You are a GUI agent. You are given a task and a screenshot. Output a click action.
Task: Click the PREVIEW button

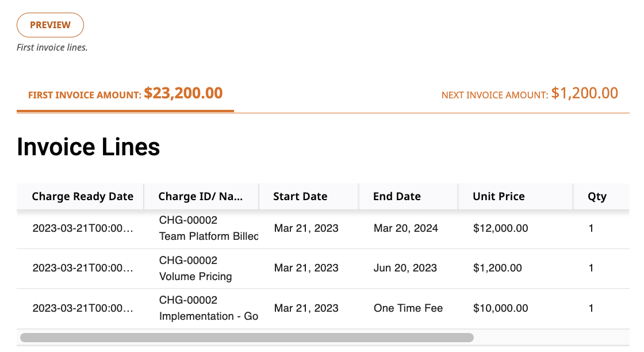tap(50, 25)
